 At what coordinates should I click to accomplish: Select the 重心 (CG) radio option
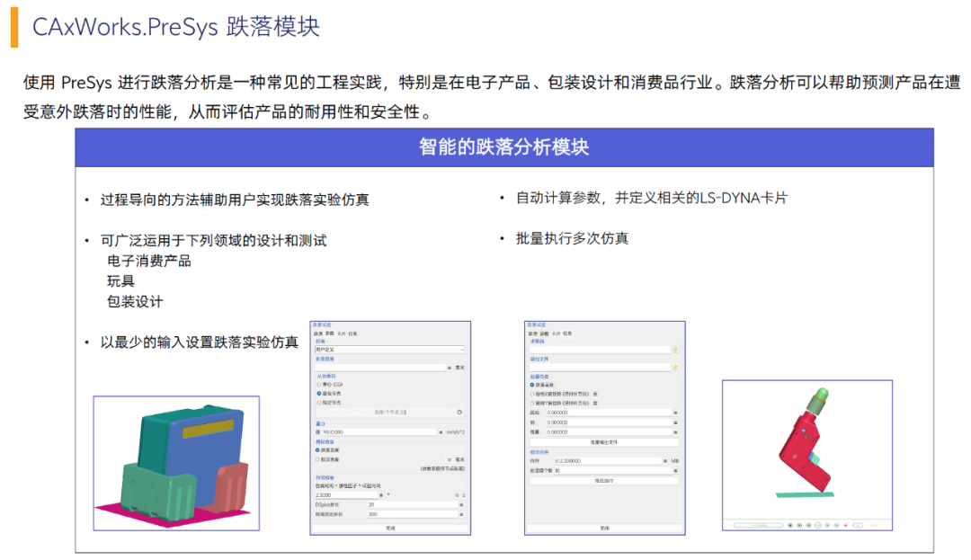(319, 384)
